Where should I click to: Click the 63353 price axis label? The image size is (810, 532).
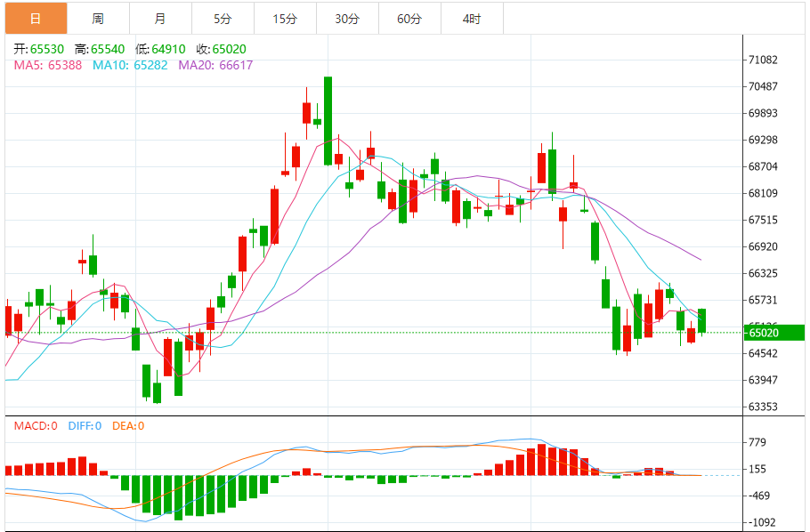point(763,407)
